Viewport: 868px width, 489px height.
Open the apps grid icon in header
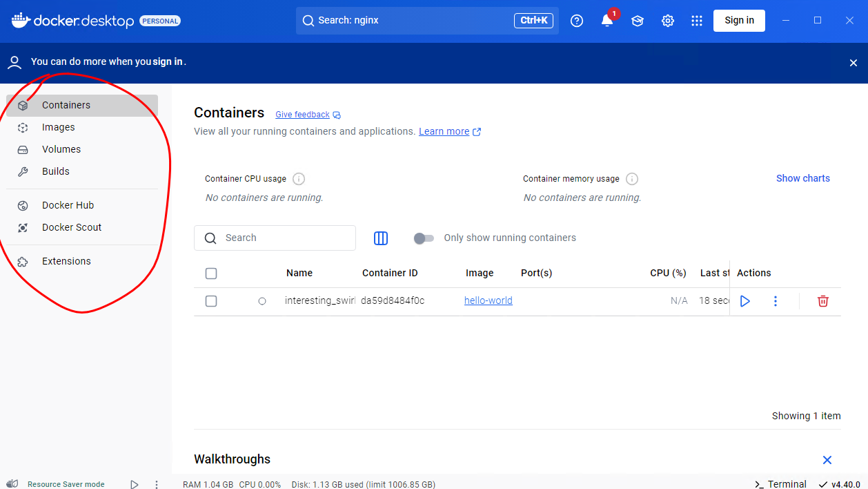coord(697,21)
